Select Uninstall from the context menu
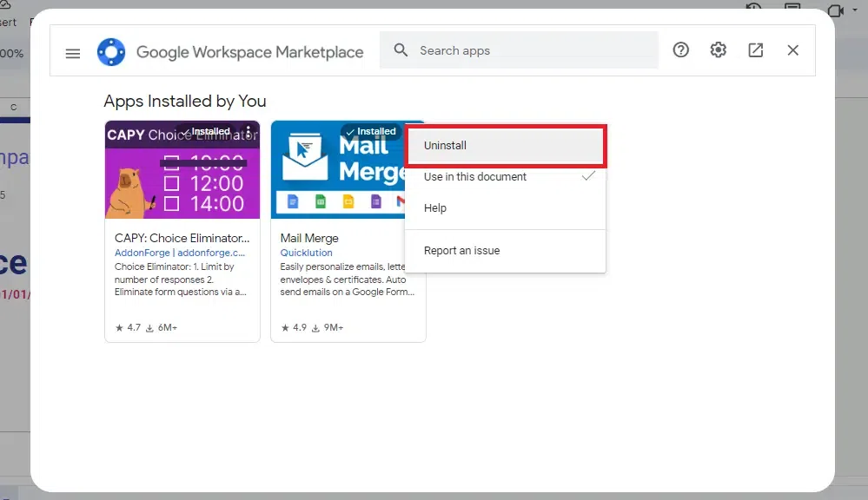The height and width of the screenshot is (500, 868). pyautogui.click(x=506, y=146)
